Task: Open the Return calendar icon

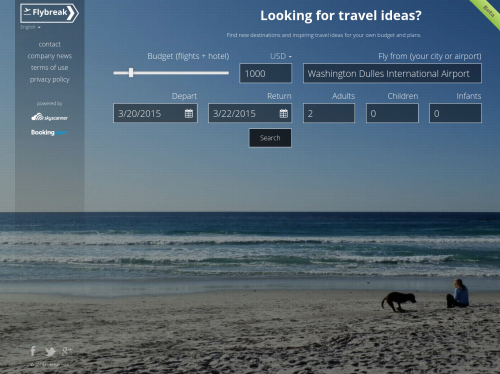Action: click(284, 114)
